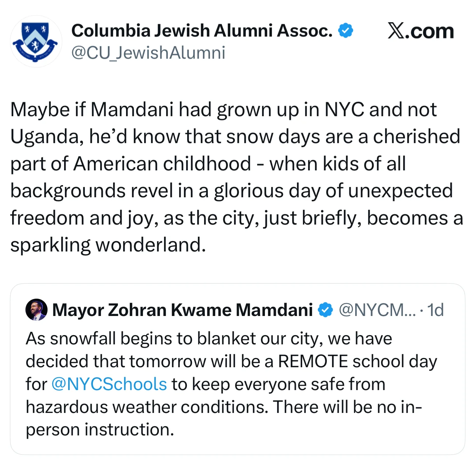Screen dimensions: 475x476
Task: Click the closing words "sparkling wonderland."
Action: click(x=108, y=245)
